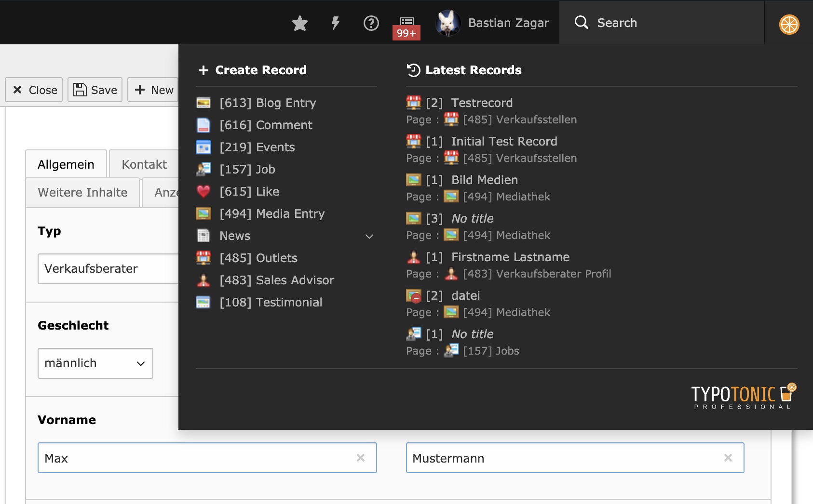Click the hidden 'datei' record icon
This screenshot has height=504, width=813.
coord(414,295)
